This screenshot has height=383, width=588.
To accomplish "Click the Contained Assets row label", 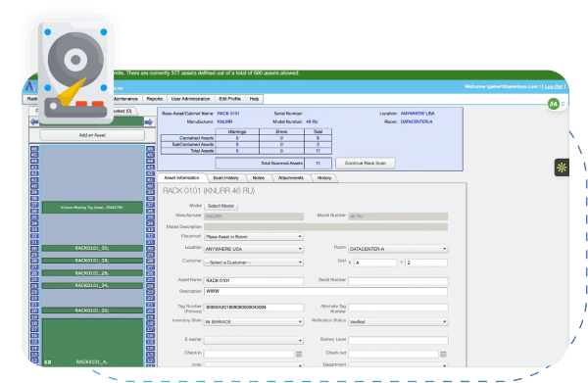I will click(x=196, y=138).
